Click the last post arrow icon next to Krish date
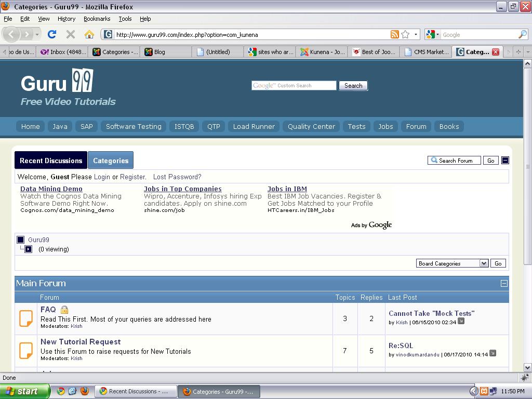This screenshot has height=399, width=532. pyautogui.click(x=461, y=321)
